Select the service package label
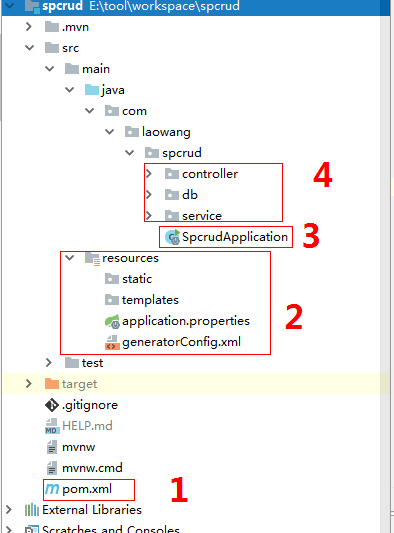 tap(202, 216)
